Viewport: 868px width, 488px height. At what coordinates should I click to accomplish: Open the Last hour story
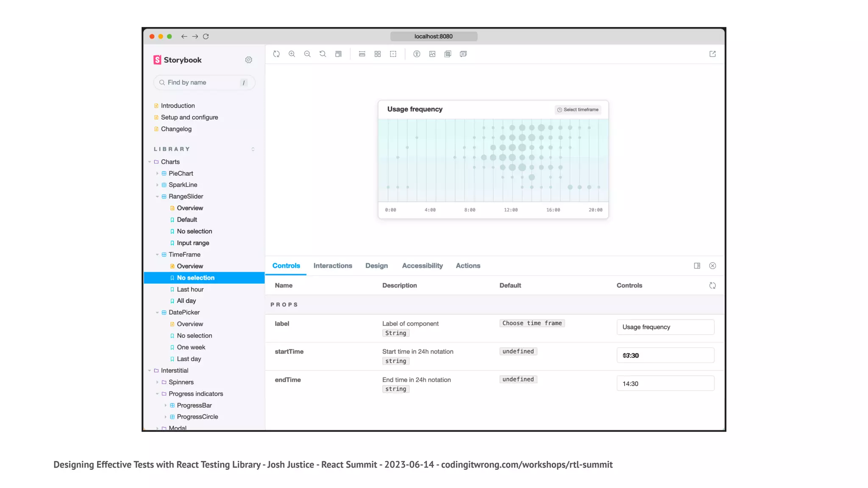pos(190,289)
